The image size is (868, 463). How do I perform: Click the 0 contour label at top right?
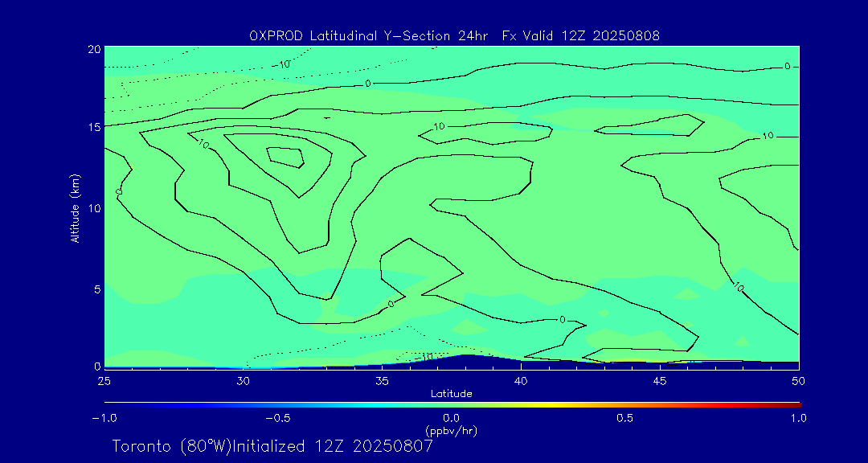click(787, 66)
